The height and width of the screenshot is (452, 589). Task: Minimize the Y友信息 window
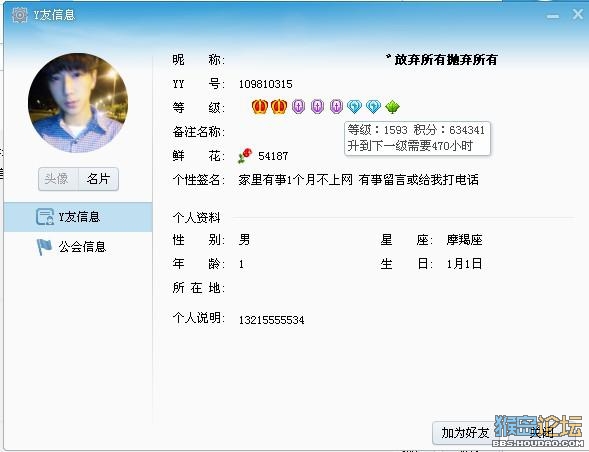click(x=553, y=17)
